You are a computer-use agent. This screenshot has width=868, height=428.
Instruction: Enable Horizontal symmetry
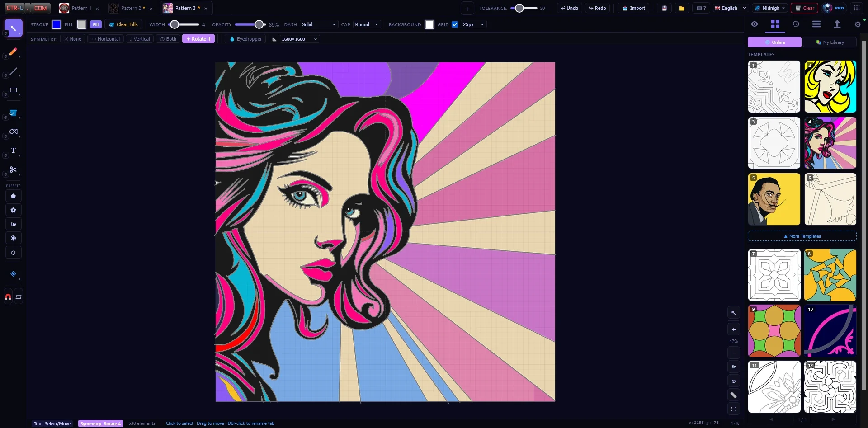pos(105,39)
